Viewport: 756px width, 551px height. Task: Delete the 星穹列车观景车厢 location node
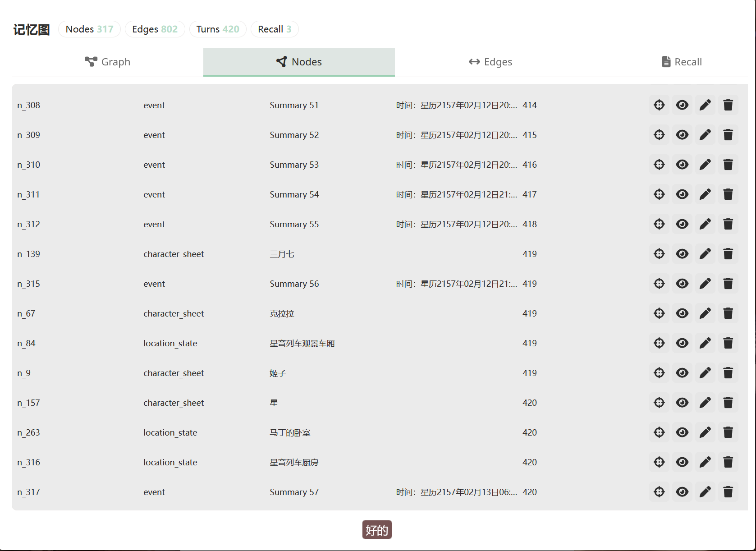728,343
